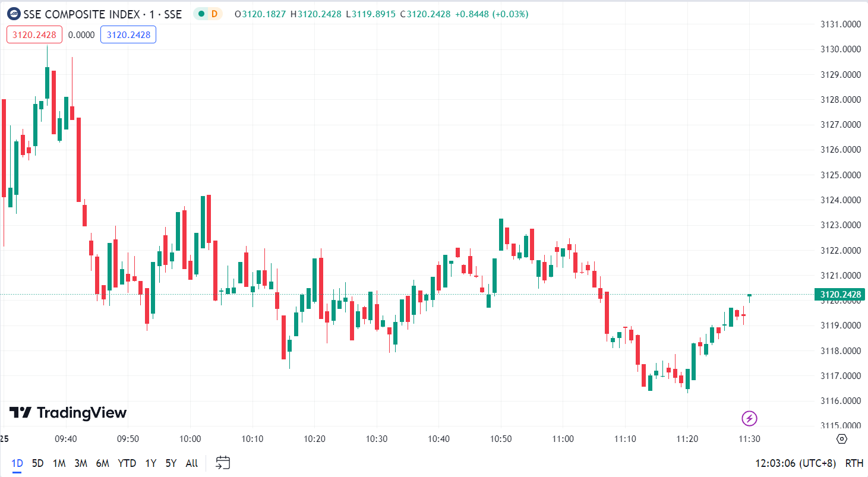The image size is (868, 477).
Task: Toggle the RTH session button
Action: pos(854,463)
